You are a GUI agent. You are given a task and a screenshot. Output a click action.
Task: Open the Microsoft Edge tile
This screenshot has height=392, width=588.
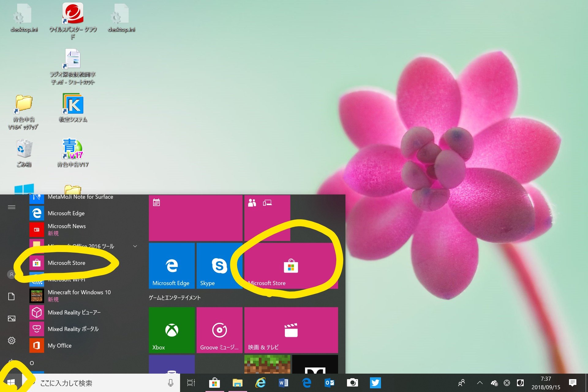click(x=171, y=266)
